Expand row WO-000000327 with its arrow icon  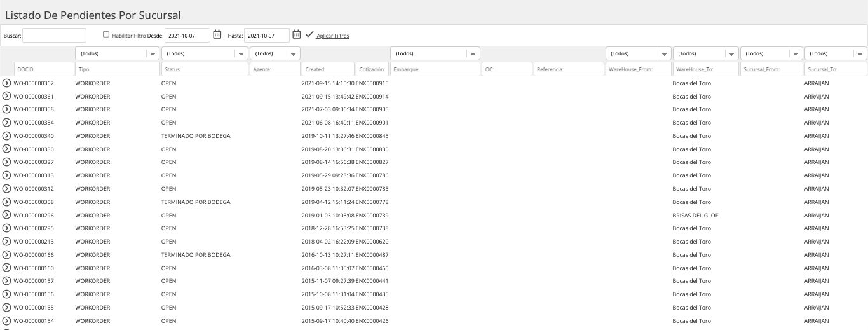pyautogui.click(x=6, y=162)
